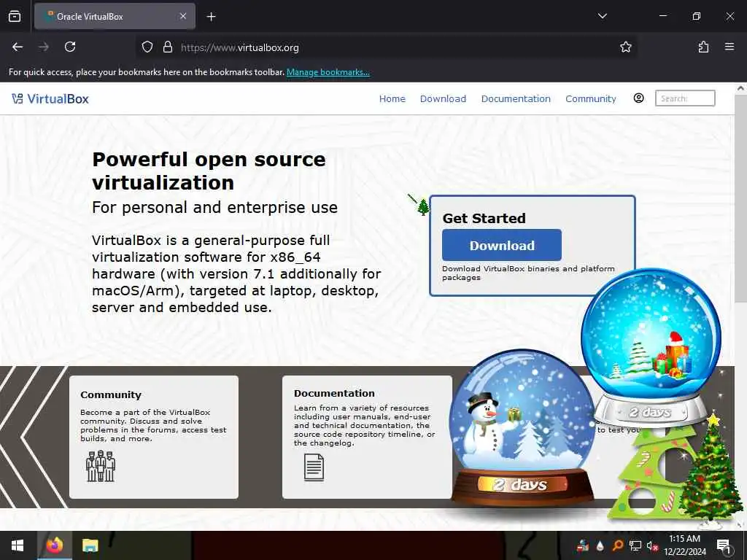
Task: Click the network computer tray icon
Action: (635, 545)
